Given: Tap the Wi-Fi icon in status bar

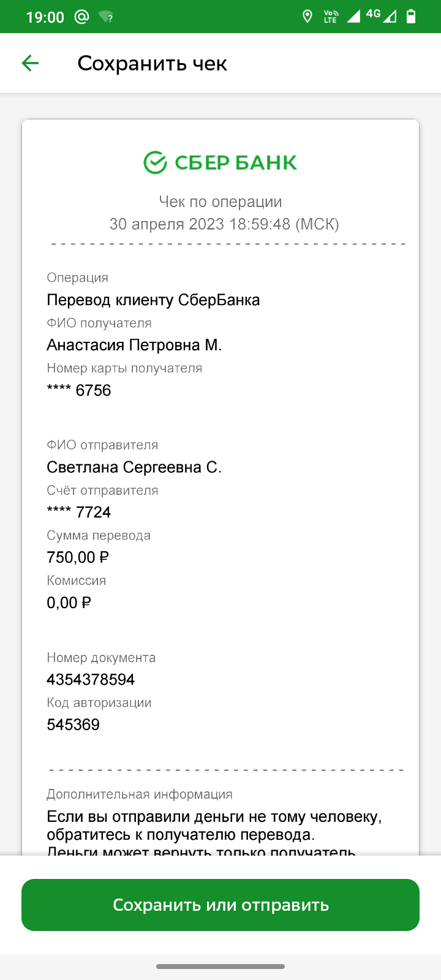Looking at the screenshot, I should [x=105, y=17].
